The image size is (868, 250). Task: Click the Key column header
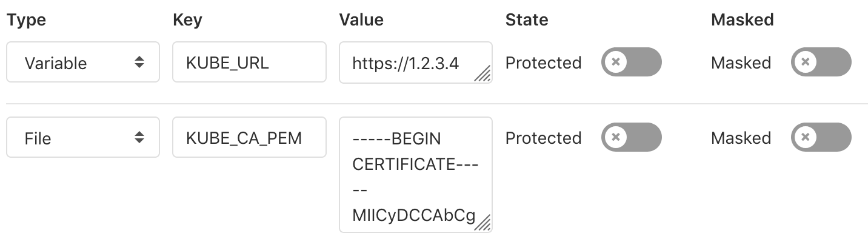coord(187,19)
